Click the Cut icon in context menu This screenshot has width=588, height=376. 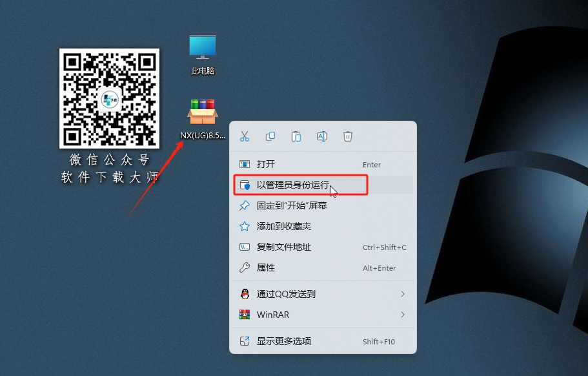coord(244,136)
